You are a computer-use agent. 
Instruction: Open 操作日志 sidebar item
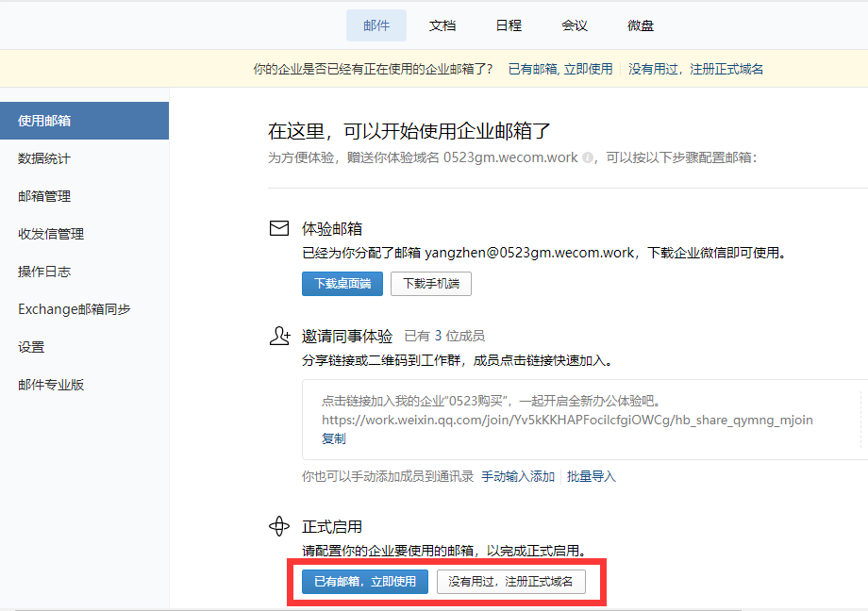coord(44,272)
